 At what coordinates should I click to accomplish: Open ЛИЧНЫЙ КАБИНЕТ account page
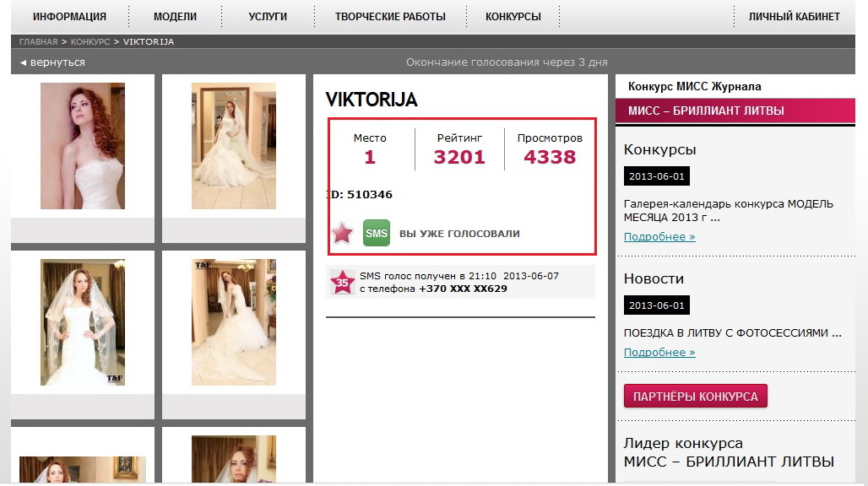tap(794, 17)
